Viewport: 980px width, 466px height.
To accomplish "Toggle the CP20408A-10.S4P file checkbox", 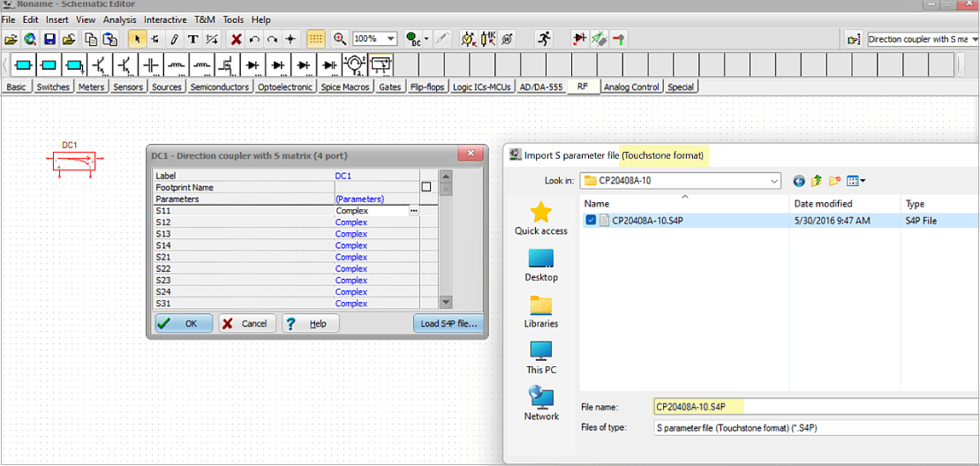I will [x=590, y=220].
